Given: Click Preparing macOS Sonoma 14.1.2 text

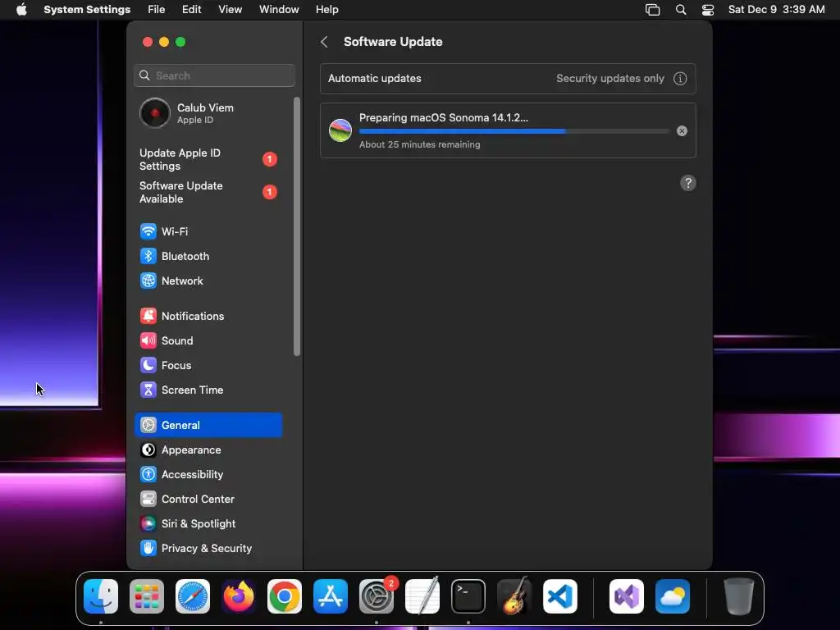Looking at the screenshot, I should point(444,118).
